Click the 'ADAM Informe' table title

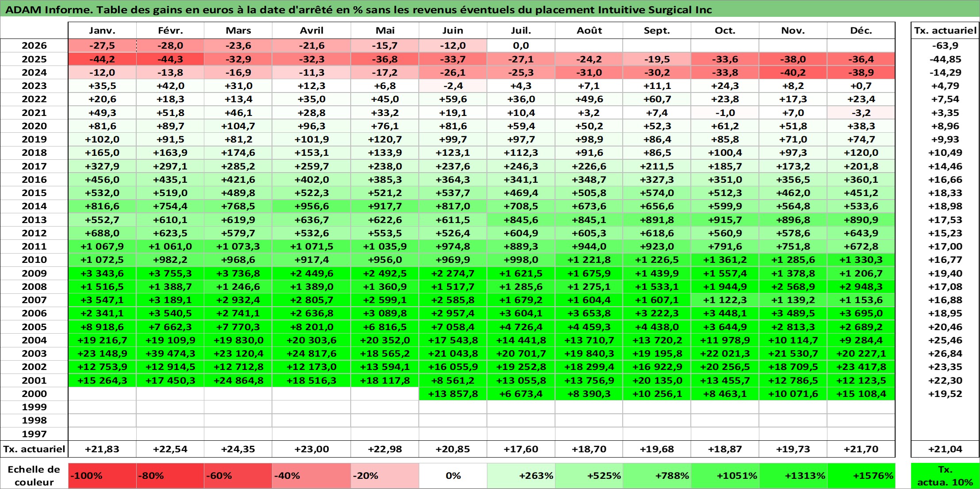[359, 10]
